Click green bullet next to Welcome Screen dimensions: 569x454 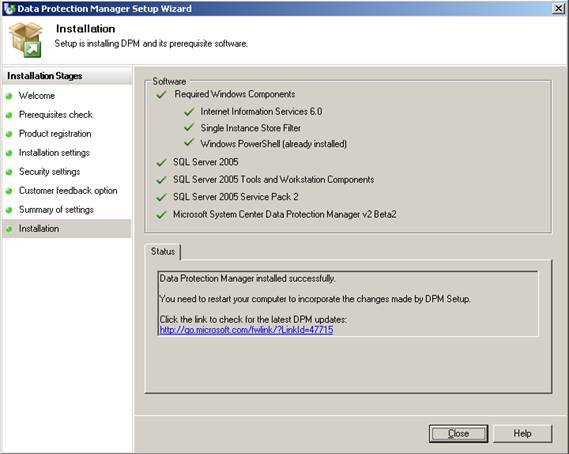9,96
